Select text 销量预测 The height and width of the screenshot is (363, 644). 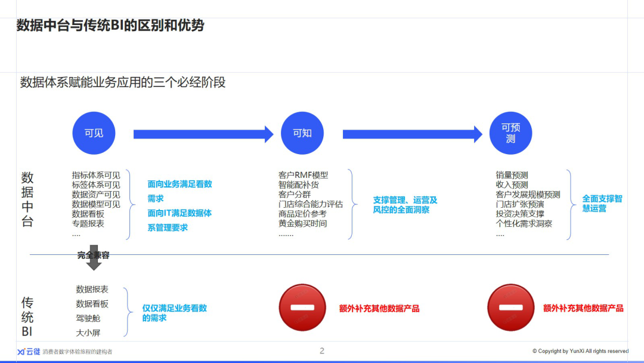512,175
